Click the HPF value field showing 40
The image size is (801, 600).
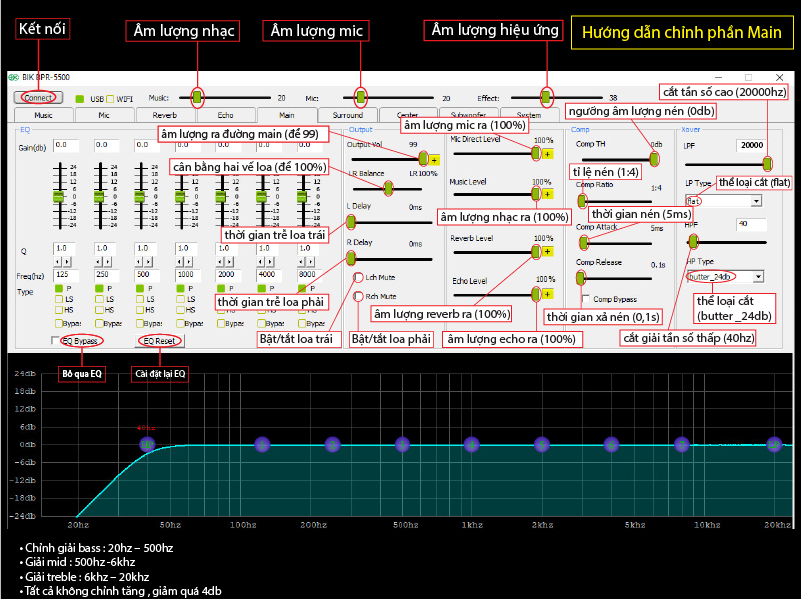pos(751,224)
